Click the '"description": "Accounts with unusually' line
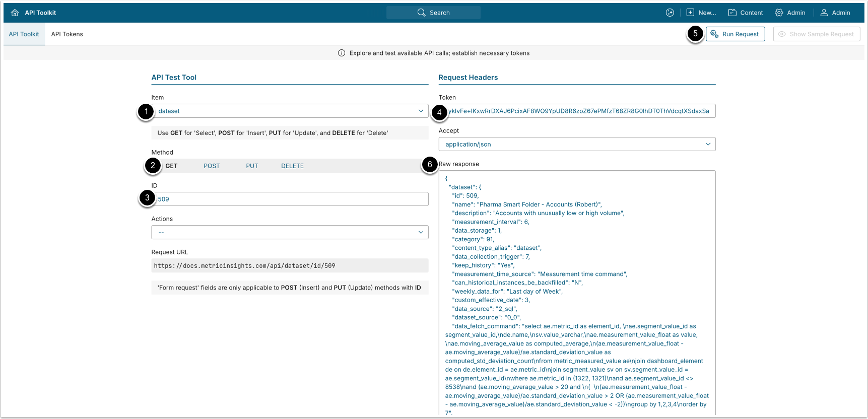Screen dimensions: 868x419 click(538, 213)
